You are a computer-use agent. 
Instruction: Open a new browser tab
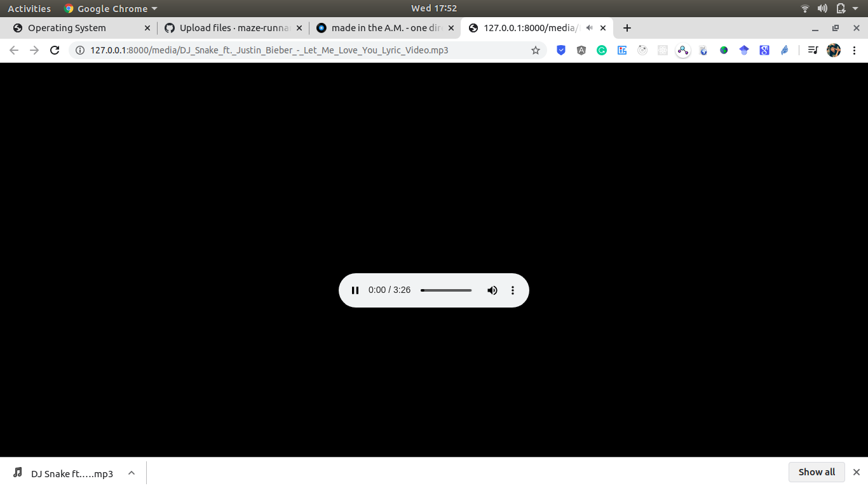click(627, 28)
